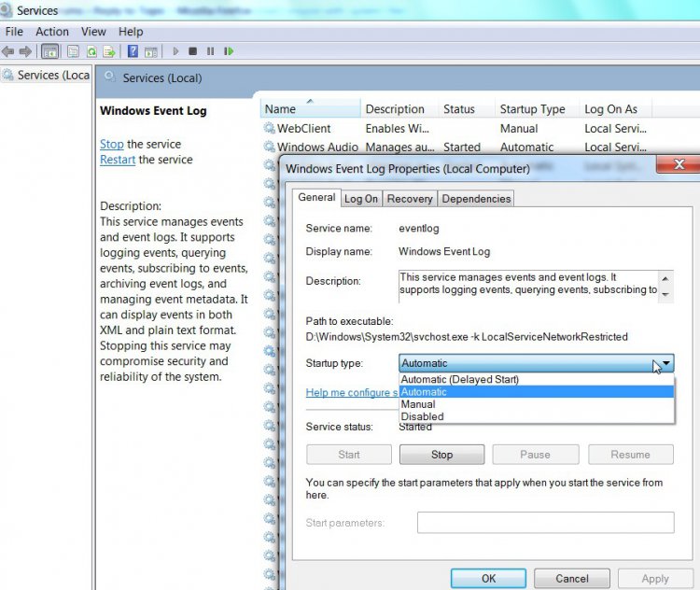Click the greyed Resume button

click(x=630, y=455)
